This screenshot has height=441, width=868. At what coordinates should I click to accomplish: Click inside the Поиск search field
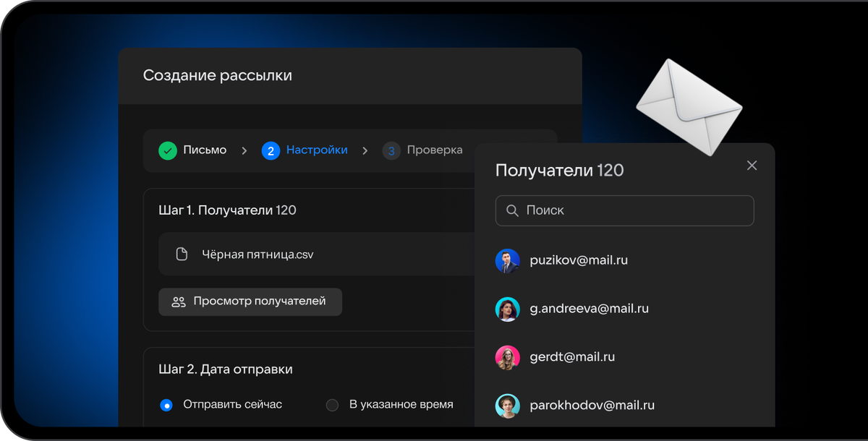(x=624, y=210)
